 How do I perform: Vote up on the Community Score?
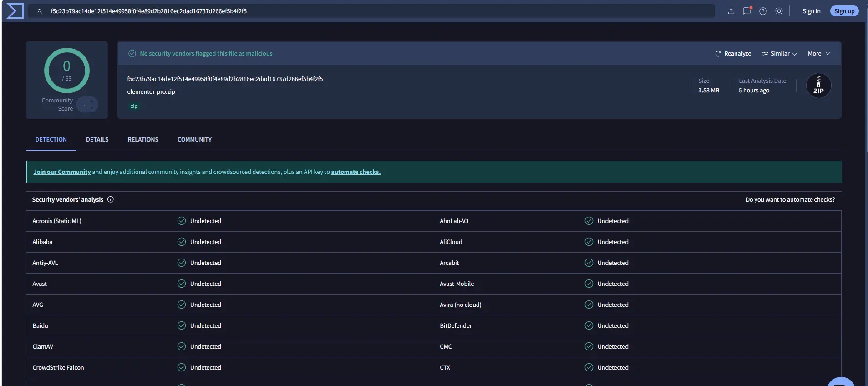click(x=92, y=101)
